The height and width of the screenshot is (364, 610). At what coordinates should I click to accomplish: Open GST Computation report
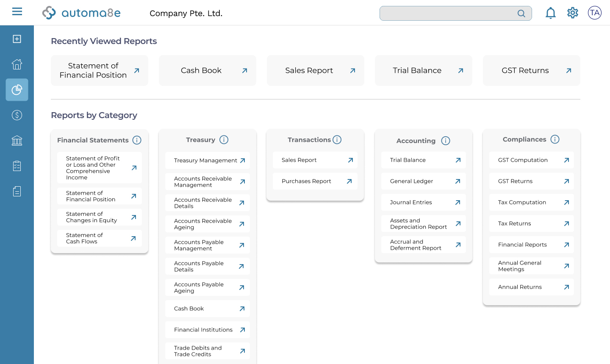(x=532, y=160)
